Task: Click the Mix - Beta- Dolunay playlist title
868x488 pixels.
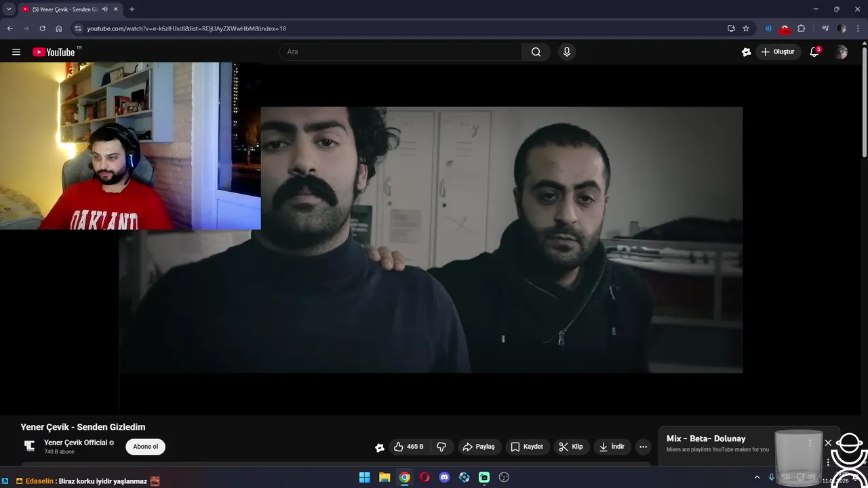Action: tap(706, 439)
